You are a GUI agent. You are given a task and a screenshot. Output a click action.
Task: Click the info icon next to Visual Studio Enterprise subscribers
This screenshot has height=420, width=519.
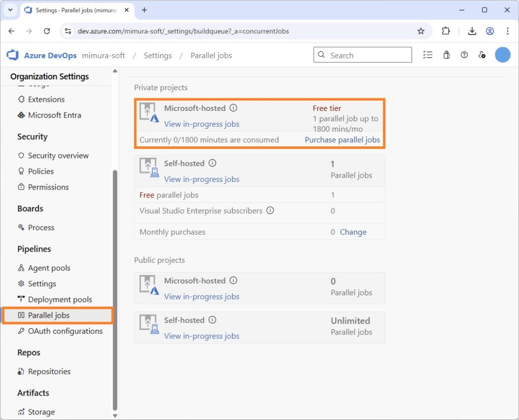(270, 210)
